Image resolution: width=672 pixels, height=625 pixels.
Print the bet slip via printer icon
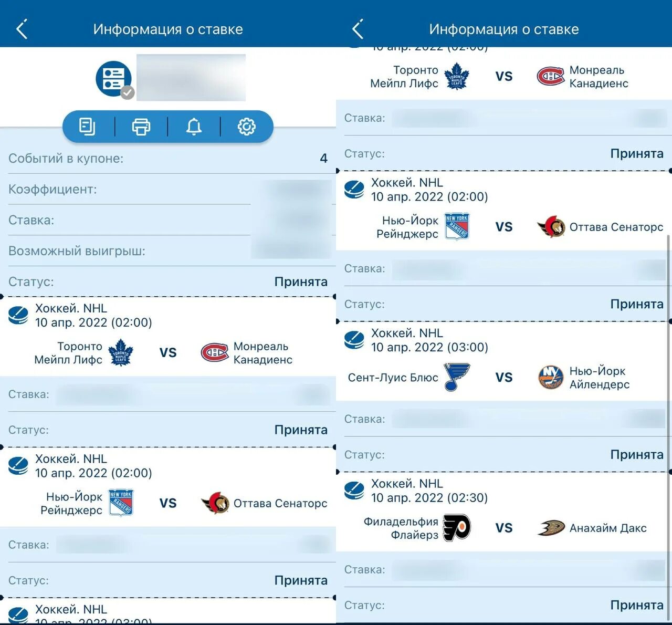click(x=141, y=127)
